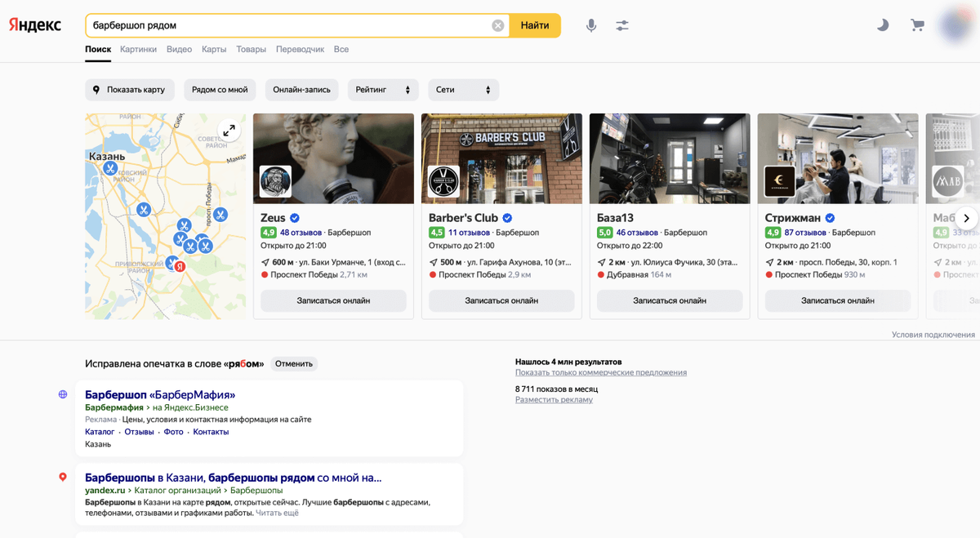Image resolution: width=980 pixels, height=538 pixels.
Task: Toggle dark theme with the moon icon
Action: pos(883,25)
